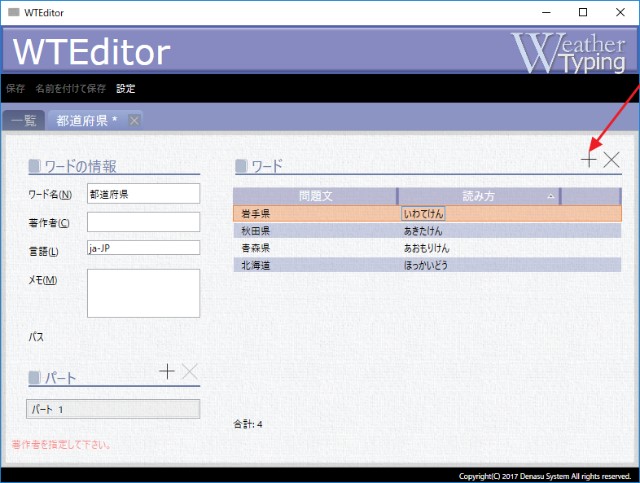Click the plus icon to add a word

[x=590, y=159]
